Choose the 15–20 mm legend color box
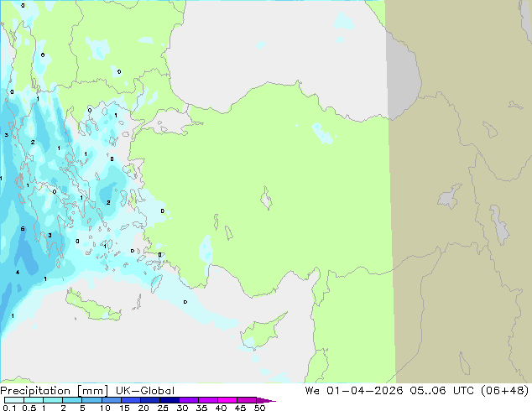Image resolution: width=532 pixels, height=411 pixels. tap(131, 400)
